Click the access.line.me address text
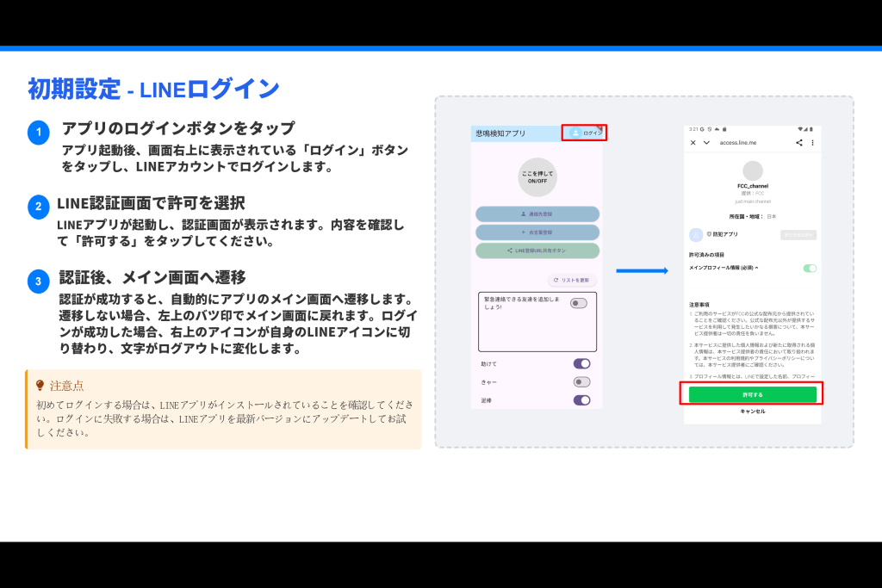 [738, 143]
